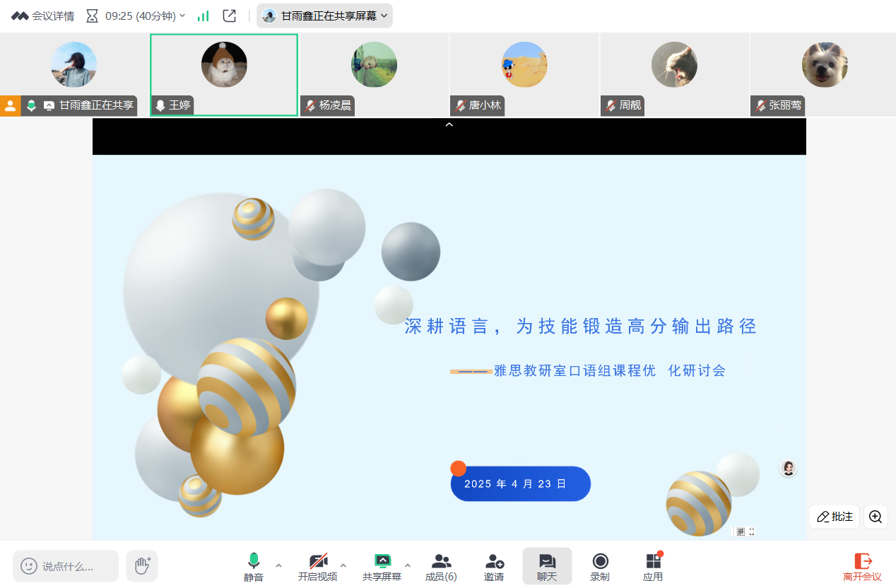Click the 批注 annotate button
The image size is (896, 588).
pyautogui.click(x=835, y=517)
